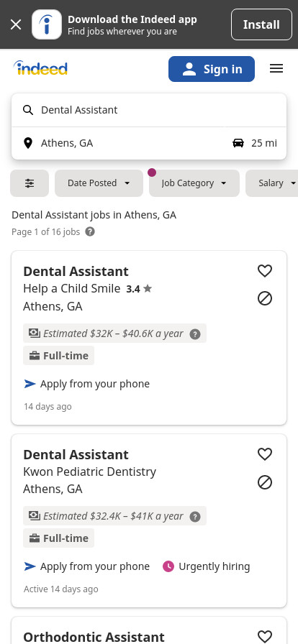The width and height of the screenshot is (298, 644).
Task: Open the salary estimate info icon for $32K – $40.6K
Action: click(x=195, y=334)
